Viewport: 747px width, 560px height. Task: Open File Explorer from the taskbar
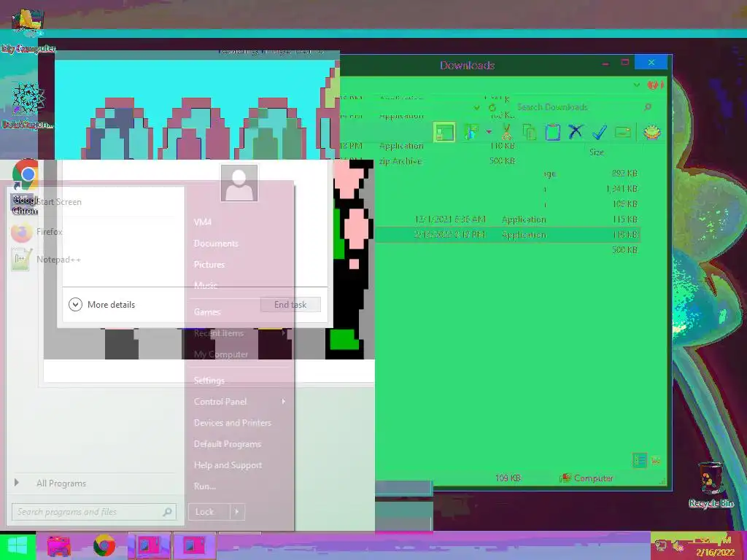click(x=58, y=545)
